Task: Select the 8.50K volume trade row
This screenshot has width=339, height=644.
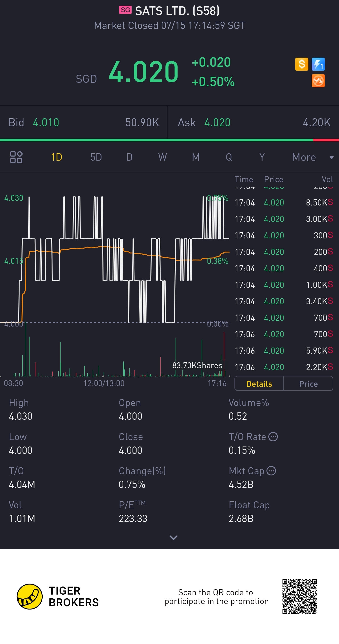Action: pos(284,202)
